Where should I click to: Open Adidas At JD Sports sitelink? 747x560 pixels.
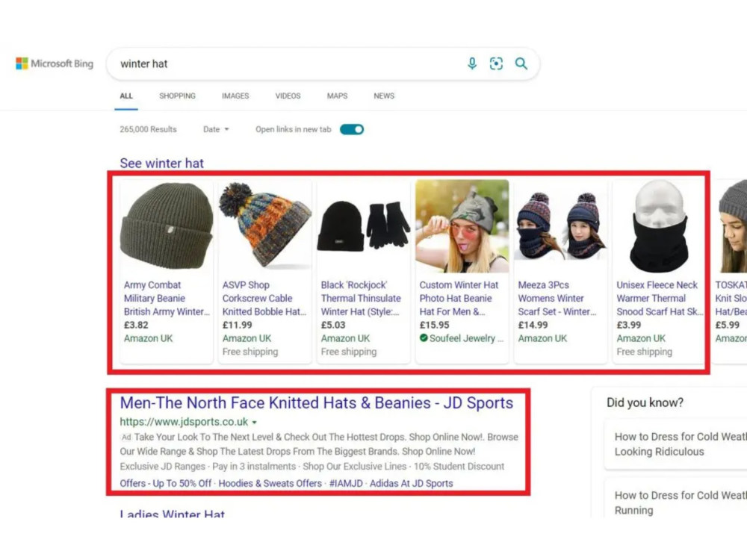(411, 483)
